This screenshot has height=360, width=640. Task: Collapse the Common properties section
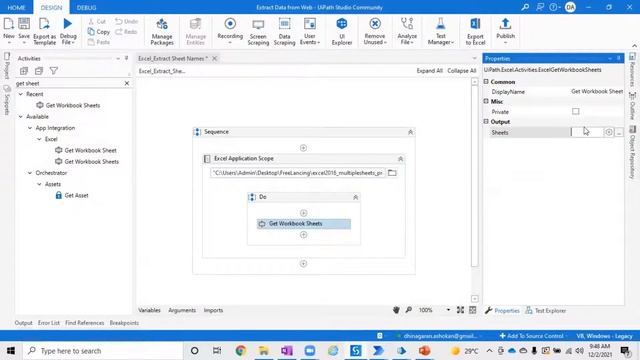(486, 82)
